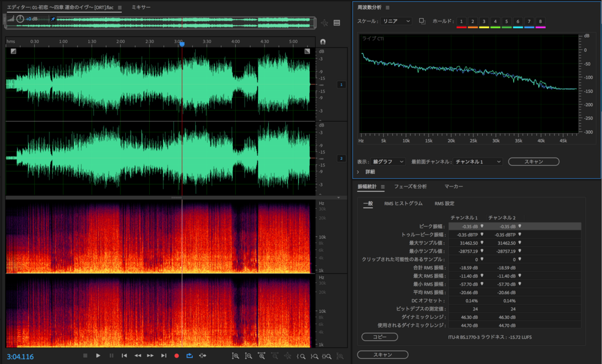Toggle the snapping magnet icon above waveform

[323, 42]
